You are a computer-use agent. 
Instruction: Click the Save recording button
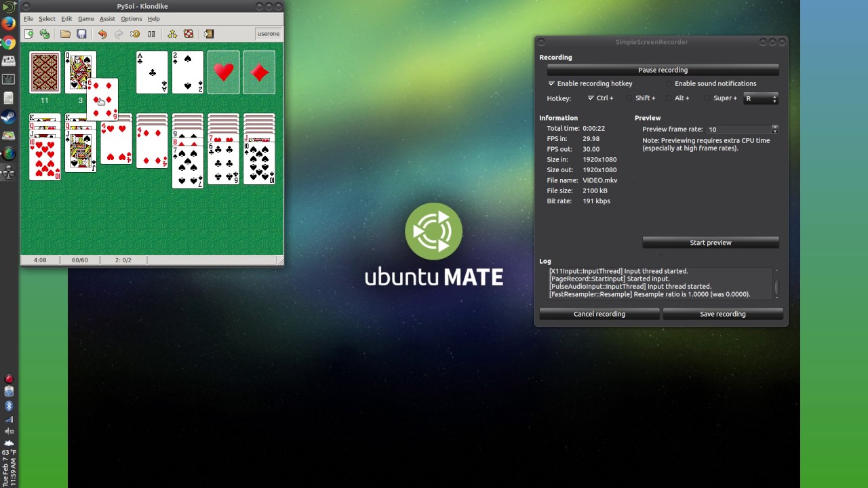723,314
